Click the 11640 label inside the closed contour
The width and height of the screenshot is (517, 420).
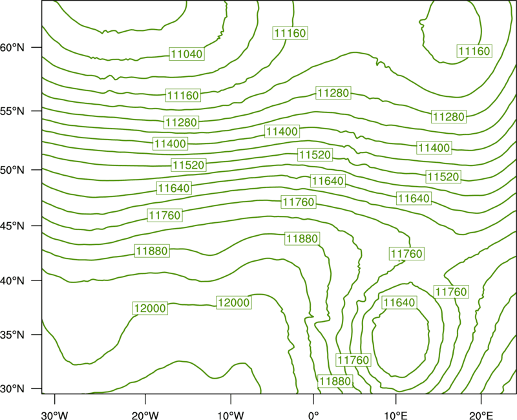coord(399,302)
